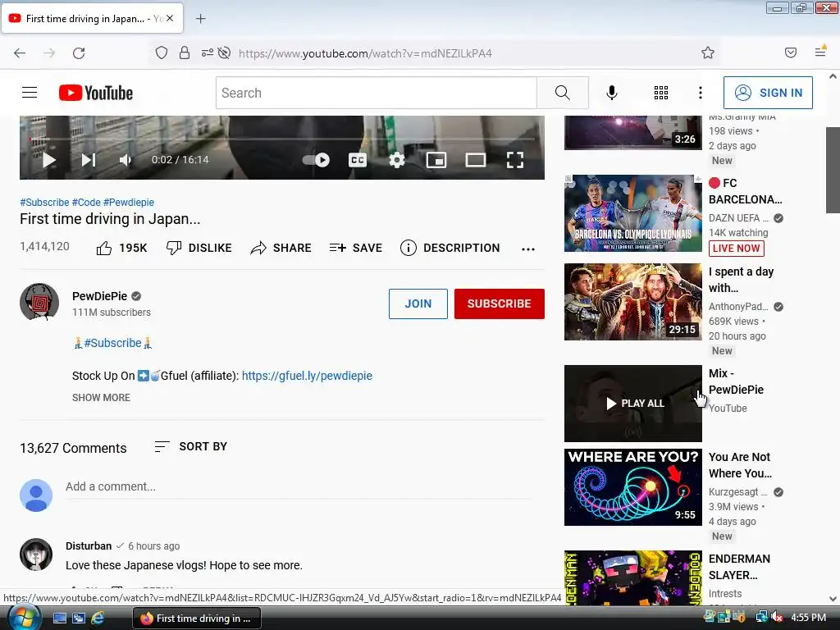Bookmark this page with star
The width and height of the screenshot is (840, 630).
pyautogui.click(x=708, y=52)
